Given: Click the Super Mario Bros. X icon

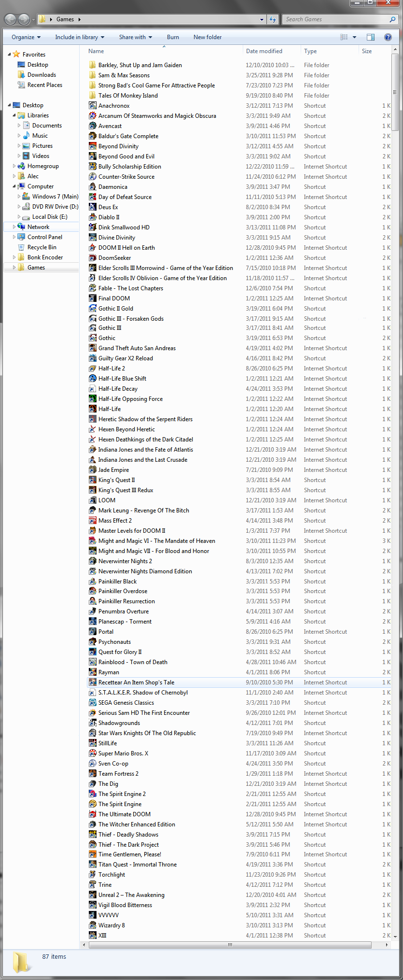Looking at the screenshot, I should (93, 753).
